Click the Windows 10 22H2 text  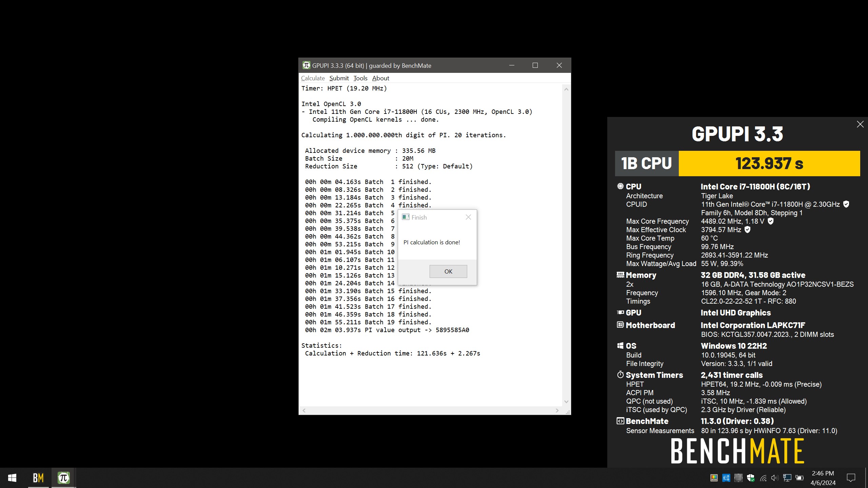[734, 346]
